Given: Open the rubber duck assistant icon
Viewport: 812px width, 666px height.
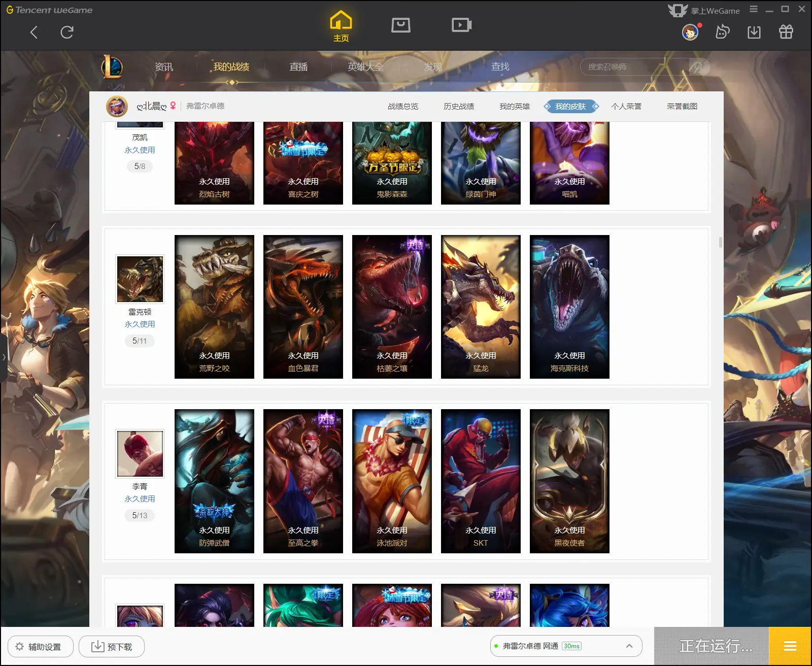Looking at the screenshot, I should tap(722, 32).
